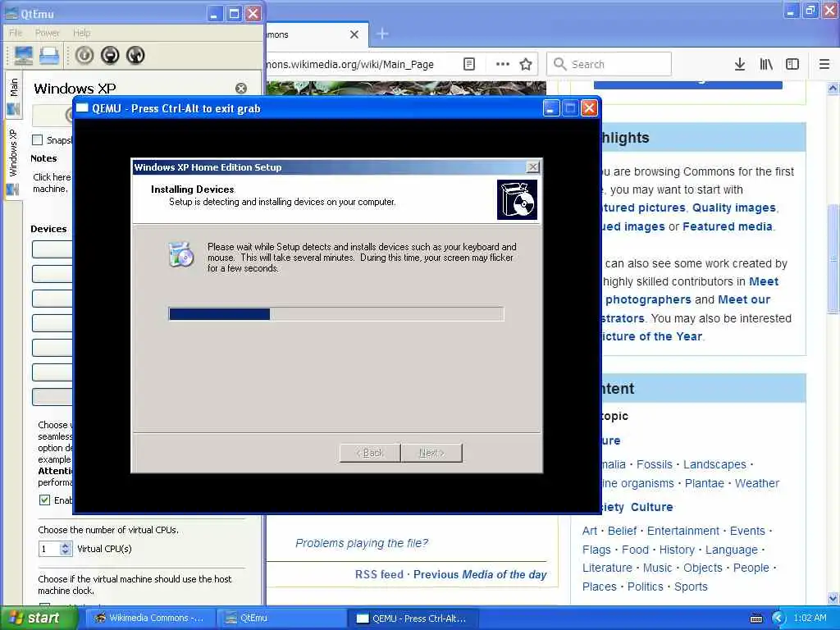Close the Windows XP Home Edition Setup dialog

point(532,167)
